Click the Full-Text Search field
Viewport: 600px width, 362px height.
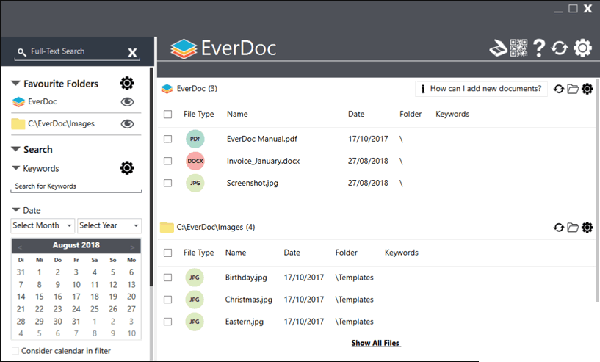click(x=77, y=51)
